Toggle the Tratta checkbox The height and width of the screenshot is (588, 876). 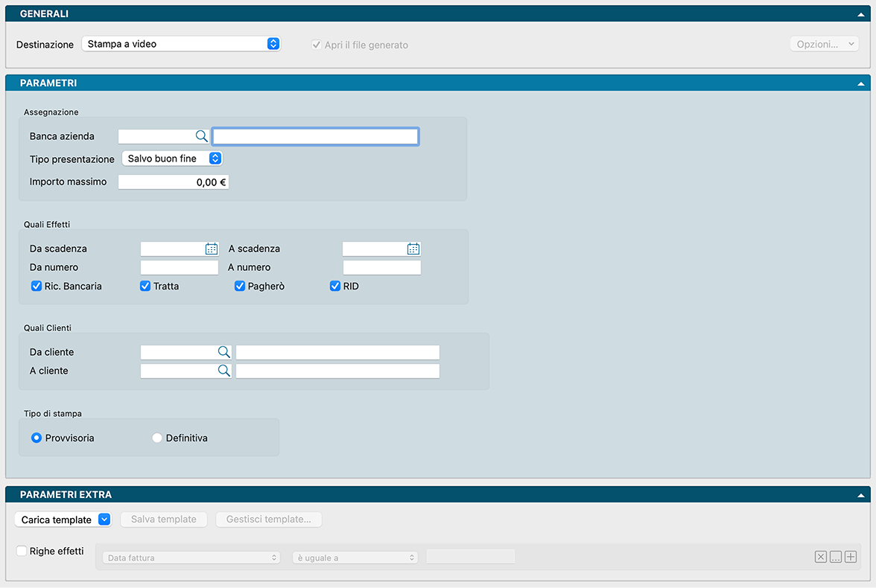click(x=145, y=286)
